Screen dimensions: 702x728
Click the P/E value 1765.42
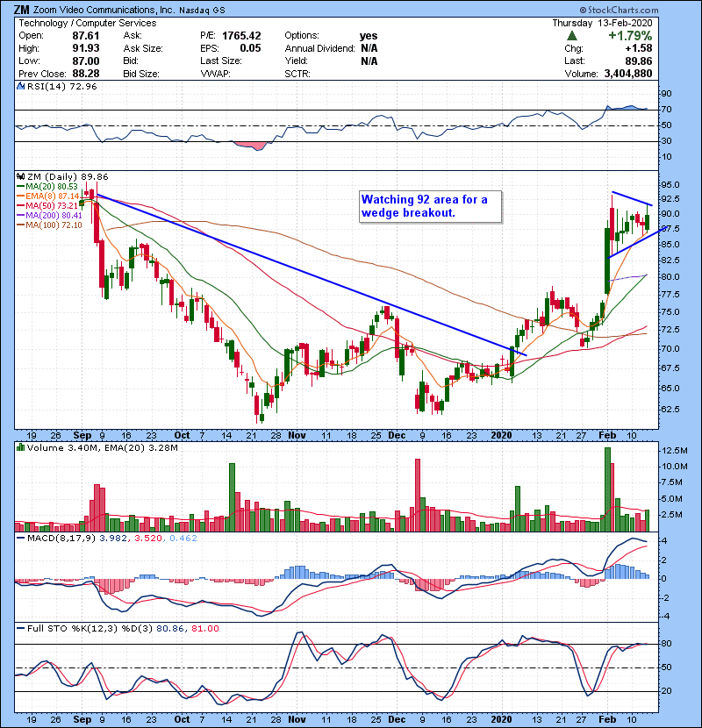[x=241, y=36]
